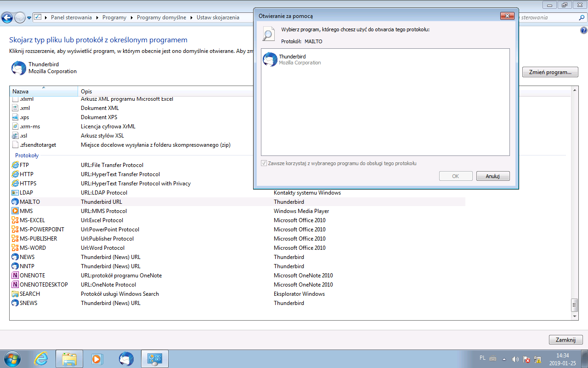Expand the breadcrumb arrow after Panel sterowania

point(97,17)
